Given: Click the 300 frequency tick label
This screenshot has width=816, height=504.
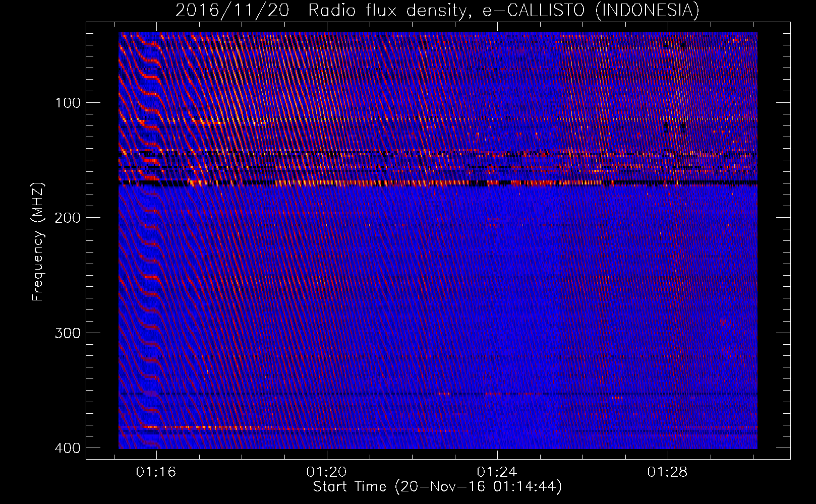Looking at the screenshot, I should (68, 333).
